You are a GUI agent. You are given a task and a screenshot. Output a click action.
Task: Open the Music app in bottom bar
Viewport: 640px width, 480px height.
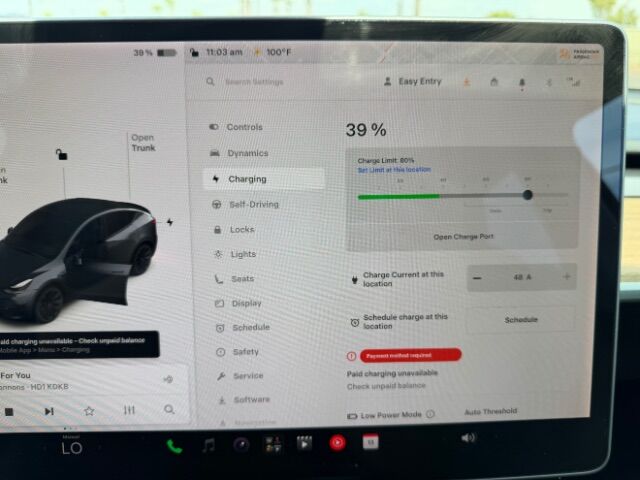(x=209, y=445)
